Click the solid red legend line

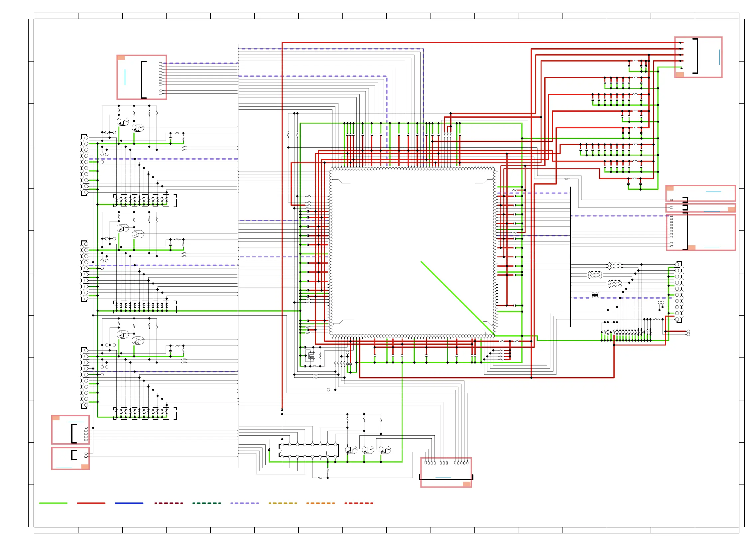[91, 503]
